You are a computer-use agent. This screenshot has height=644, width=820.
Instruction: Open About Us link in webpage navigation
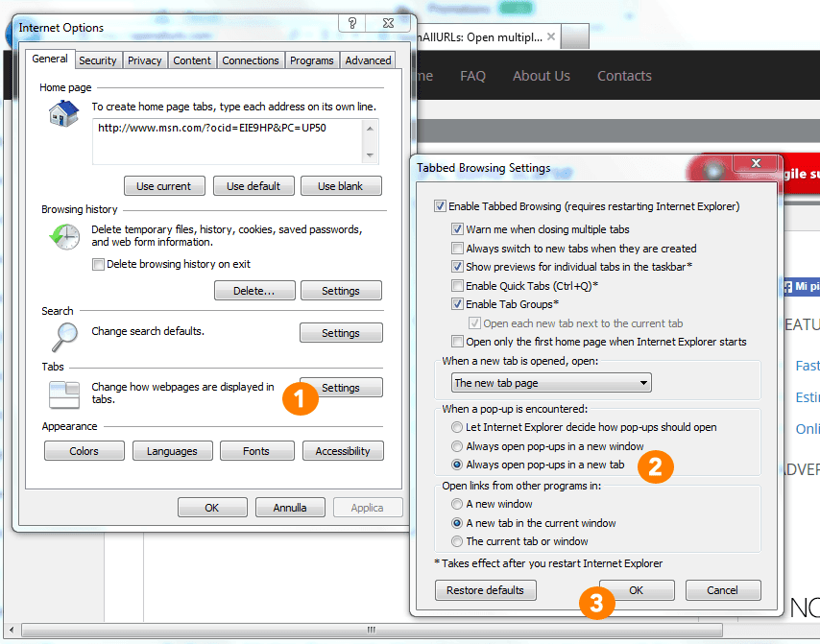542,76
